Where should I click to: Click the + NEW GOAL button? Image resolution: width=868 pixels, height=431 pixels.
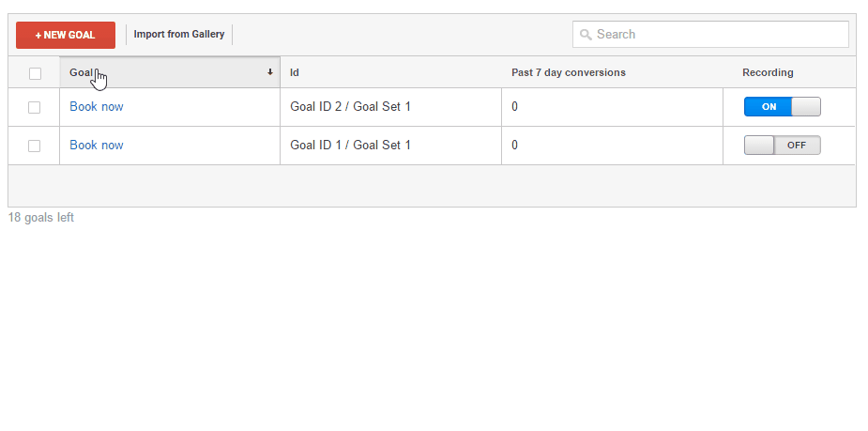click(x=66, y=35)
